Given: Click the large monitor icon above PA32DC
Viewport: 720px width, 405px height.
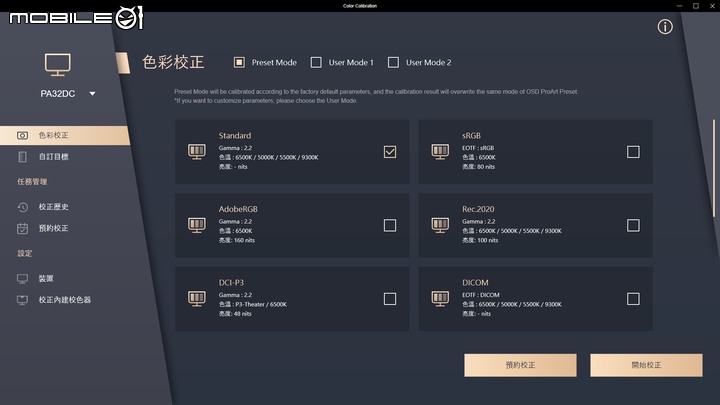Looking at the screenshot, I should pos(58,65).
